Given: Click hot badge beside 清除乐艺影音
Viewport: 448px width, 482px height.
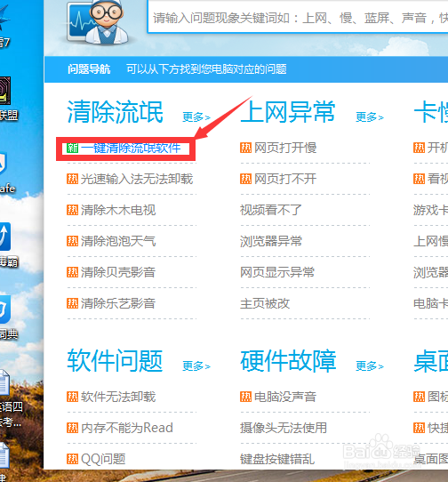Looking at the screenshot, I should [73, 303].
